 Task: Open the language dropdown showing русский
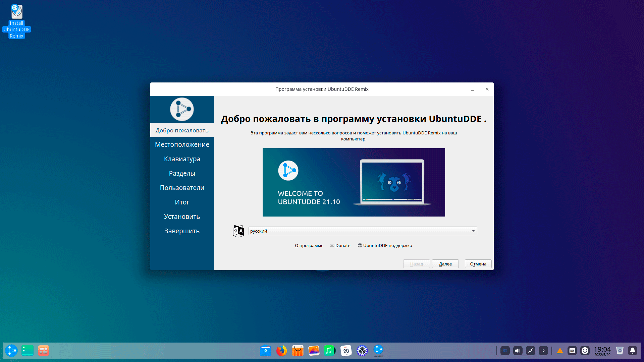[x=362, y=231]
